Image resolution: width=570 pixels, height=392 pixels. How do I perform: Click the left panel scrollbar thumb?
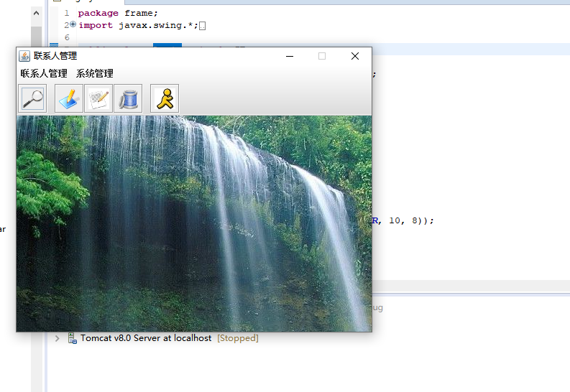coord(36,37)
